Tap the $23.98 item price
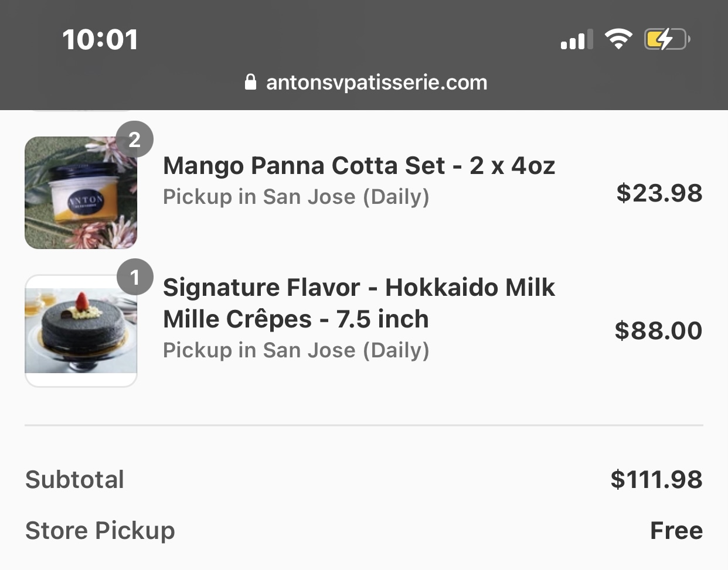The height and width of the screenshot is (570, 728). (659, 193)
